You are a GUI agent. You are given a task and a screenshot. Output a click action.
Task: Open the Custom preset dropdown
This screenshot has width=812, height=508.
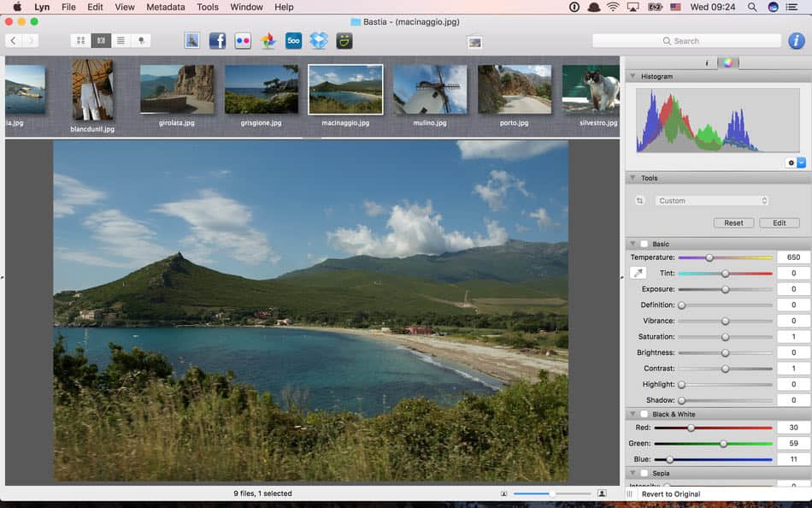(712, 201)
